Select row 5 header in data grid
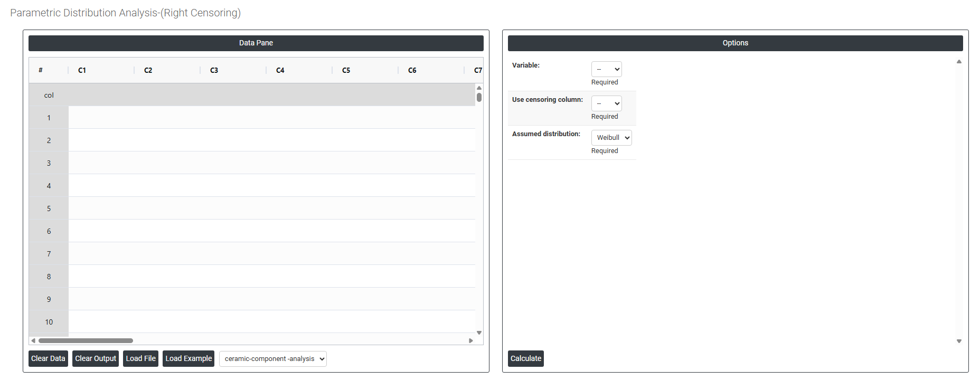This screenshot has width=980, height=380. pyautogui.click(x=49, y=208)
